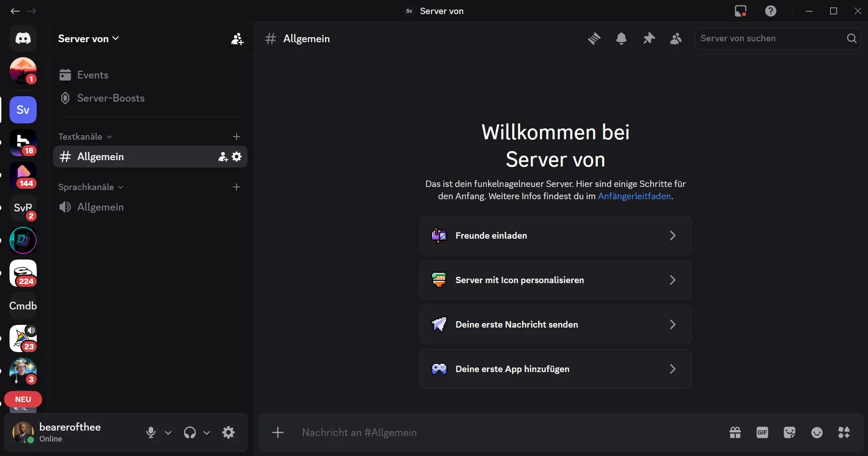Image resolution: width=868 pixels, height=456 pixels.
Task: Open the Anfängerleitfaden link
Action: (x=634, y=196)
